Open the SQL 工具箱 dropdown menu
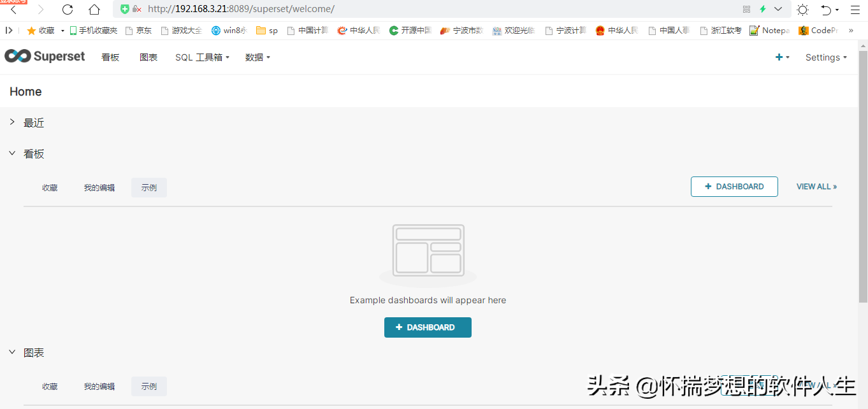Screen dimensions: 868x409 (x=203, y=57)
